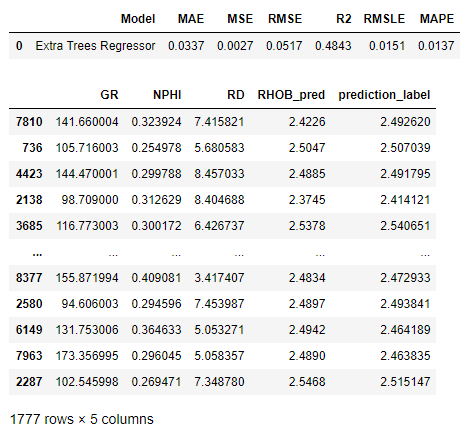Click GR value 173.356995
Image resolution: width=471 pixels, height=432 pixels.
tap(87, 356)
